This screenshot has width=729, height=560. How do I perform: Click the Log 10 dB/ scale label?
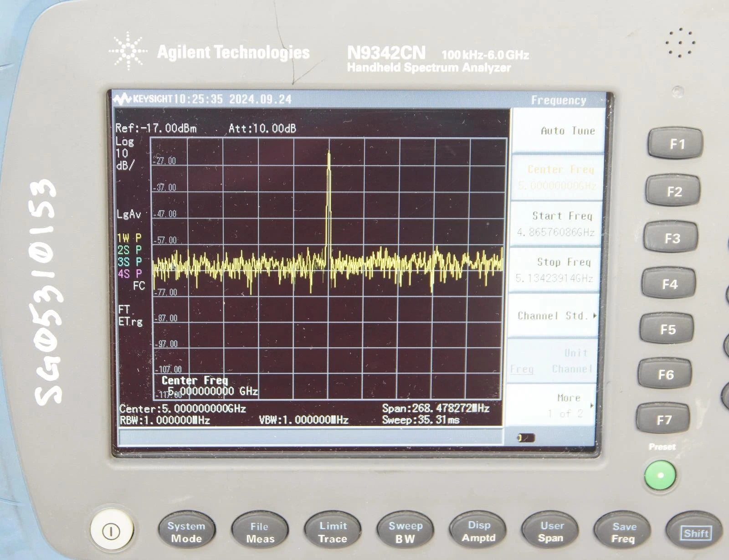[125, 153]
